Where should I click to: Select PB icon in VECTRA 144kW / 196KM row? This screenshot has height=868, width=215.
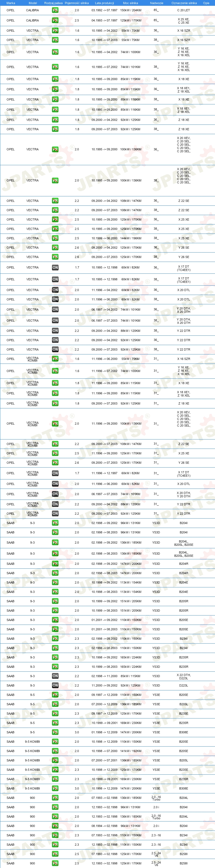[55, 238]
